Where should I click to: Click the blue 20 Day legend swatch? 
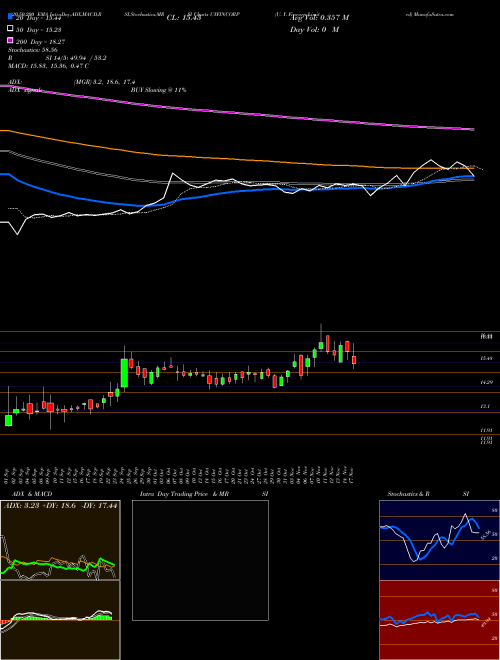pyautogui.click(x=10, y=16)
